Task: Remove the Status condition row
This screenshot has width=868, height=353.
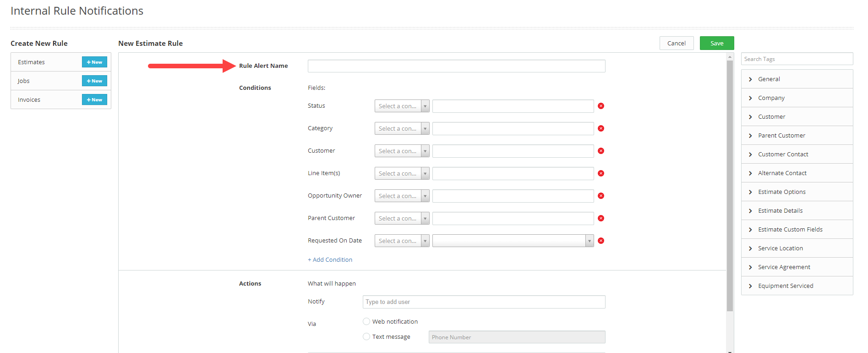Action: coord(601,106)
